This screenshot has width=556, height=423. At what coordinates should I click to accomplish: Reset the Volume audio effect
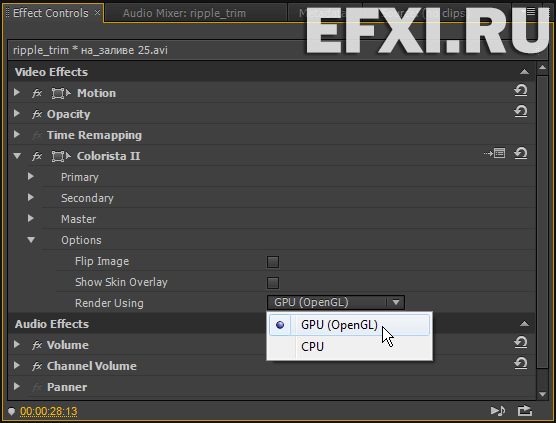point(521,343)
